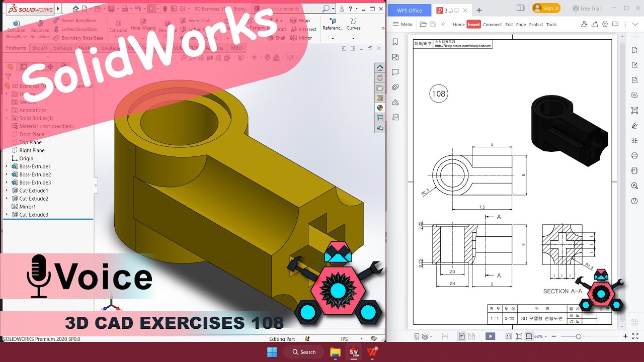Select Lofted Boss/Base tool

point(74,29)
